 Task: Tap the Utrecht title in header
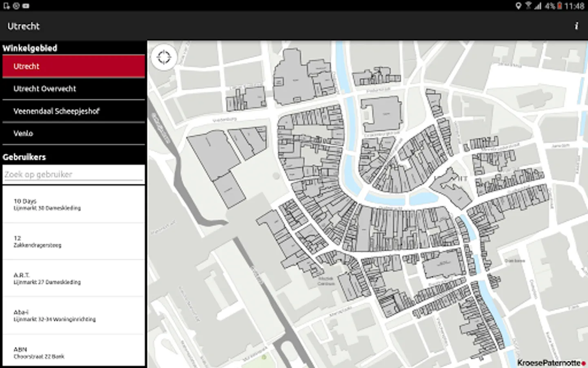click(24, 26)
